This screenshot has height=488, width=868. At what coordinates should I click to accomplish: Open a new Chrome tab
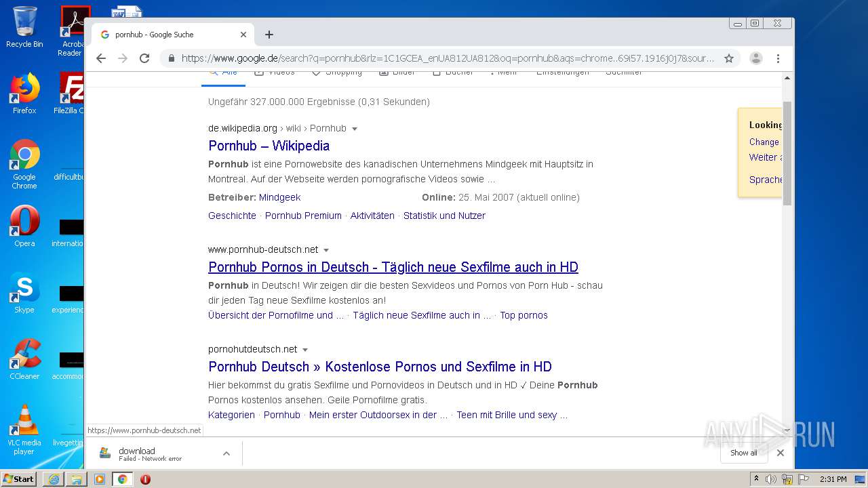pyautogui.click(x=269, y=35)
